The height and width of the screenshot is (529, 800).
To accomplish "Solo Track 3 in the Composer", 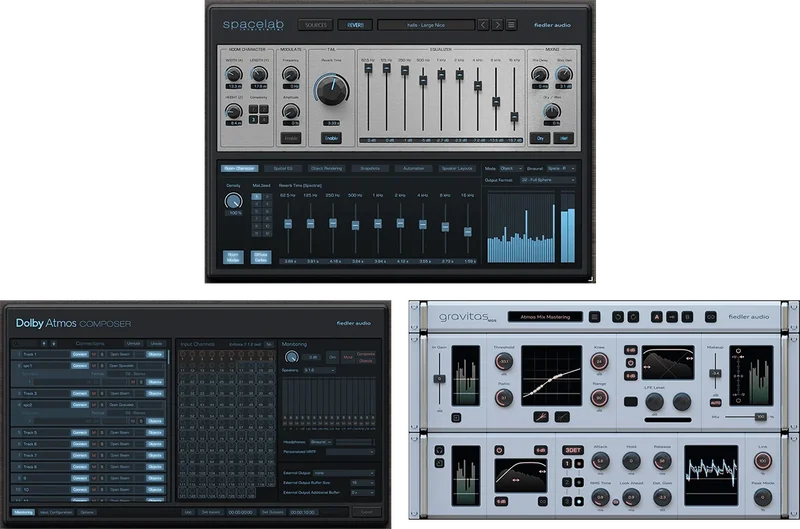I will click(102, 393).
